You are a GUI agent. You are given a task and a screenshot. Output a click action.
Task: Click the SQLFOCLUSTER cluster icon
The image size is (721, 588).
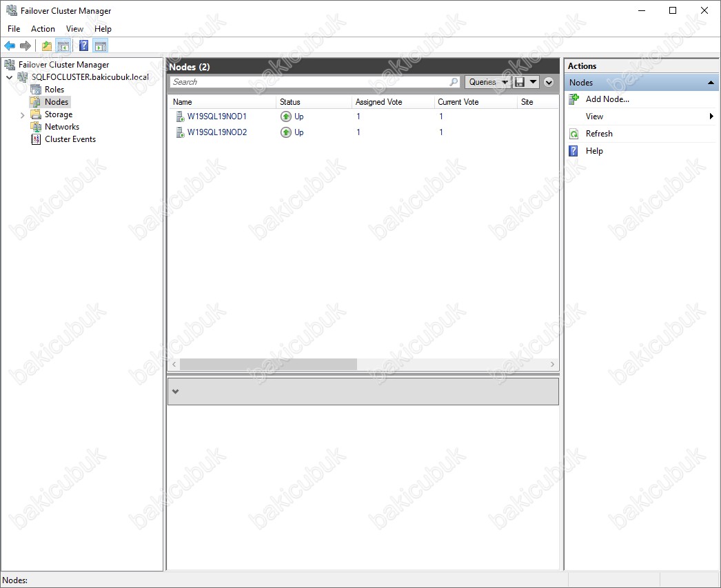23,77
